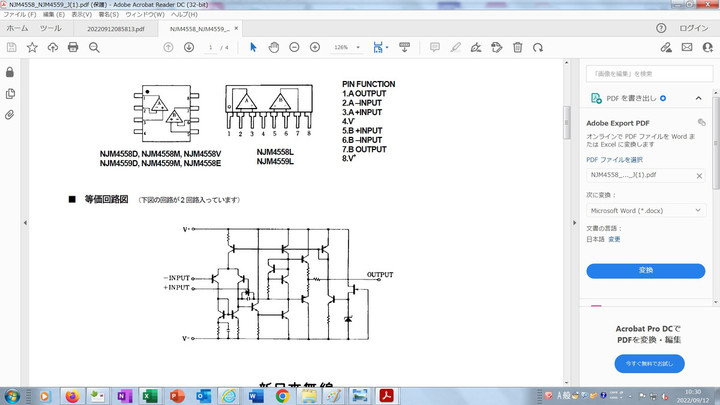Image resolution: width=720 pixels, height=405 pixels.
Task: Open the Microsoft Word (*.docx) format dropdown
Action: [x=646, y=211]
